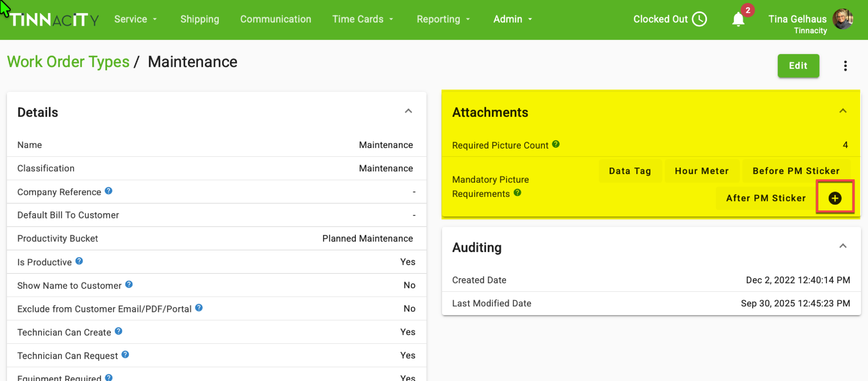Open the Admin dropdown menu
The width and height of the screenshot is (868, 381).
tap(512, 19)
